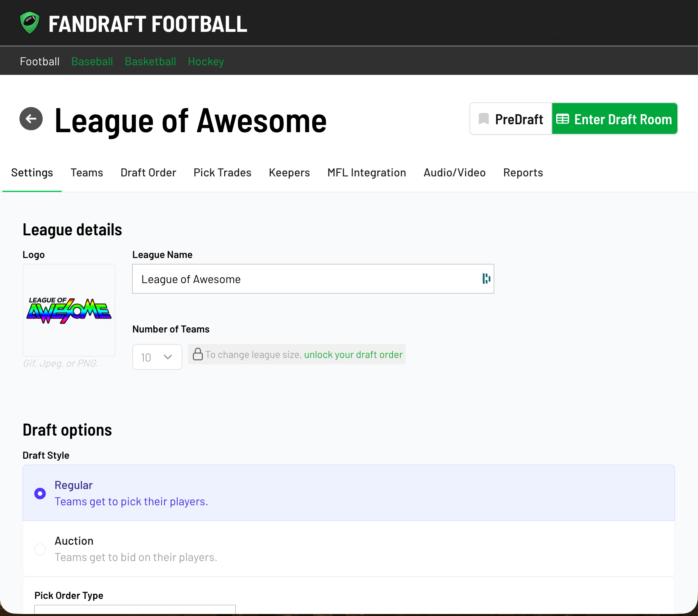Switch to the Hockey sport link
This screenshot has height=616, width=698.
click(x=206, y=62)
